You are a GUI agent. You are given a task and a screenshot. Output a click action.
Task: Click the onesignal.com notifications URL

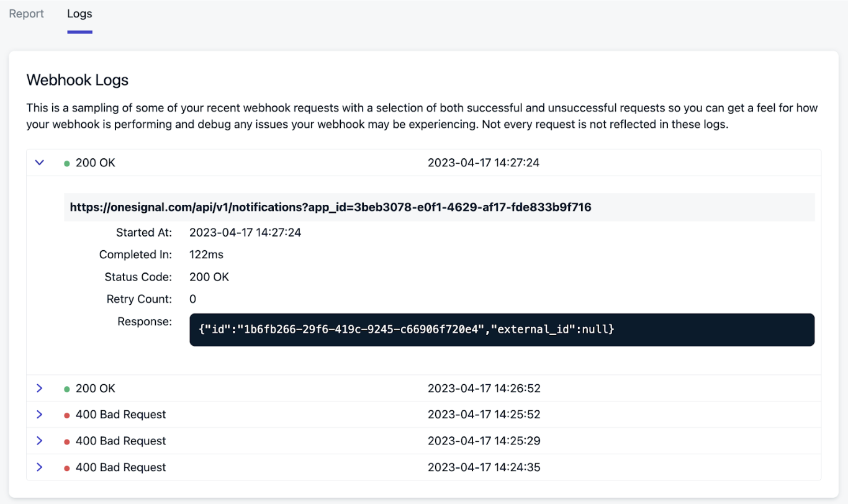[330, 207]
